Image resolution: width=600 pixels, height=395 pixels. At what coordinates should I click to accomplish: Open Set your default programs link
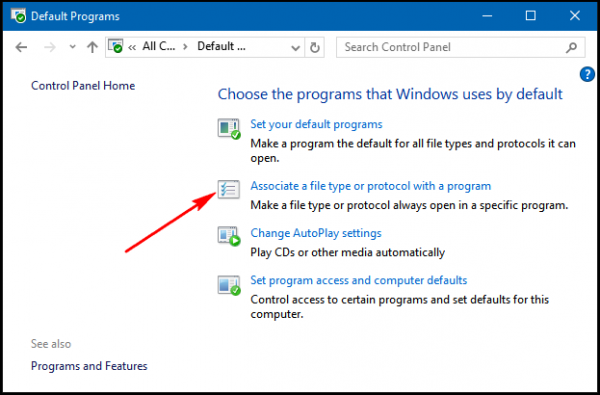tap(316, 124)
